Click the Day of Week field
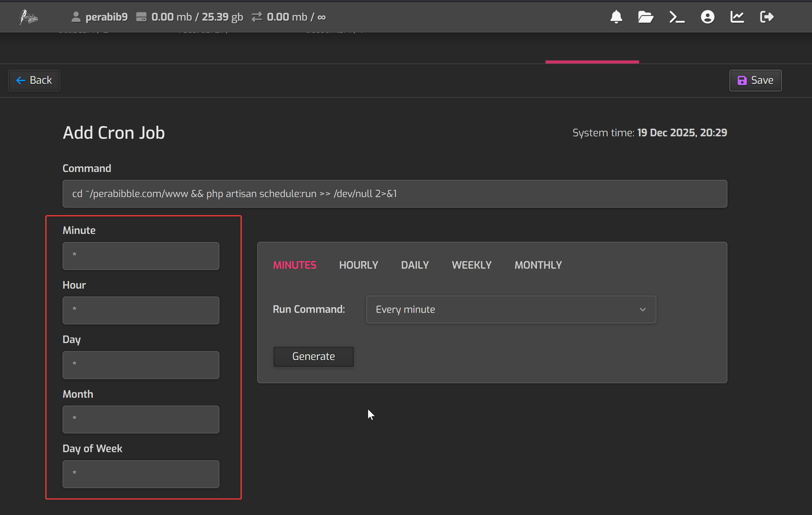 click(141, 474)
